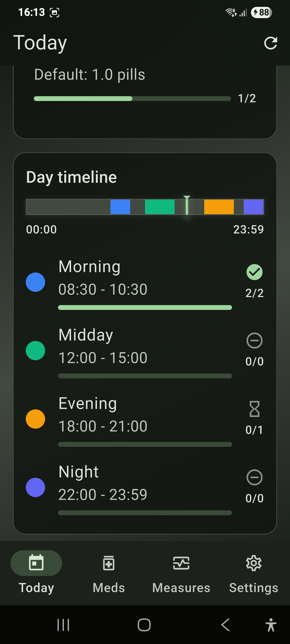The width and height of the screenshot is (290, 644).
Task: Click the blue Morning color dot
Action: tap(35, 282)
